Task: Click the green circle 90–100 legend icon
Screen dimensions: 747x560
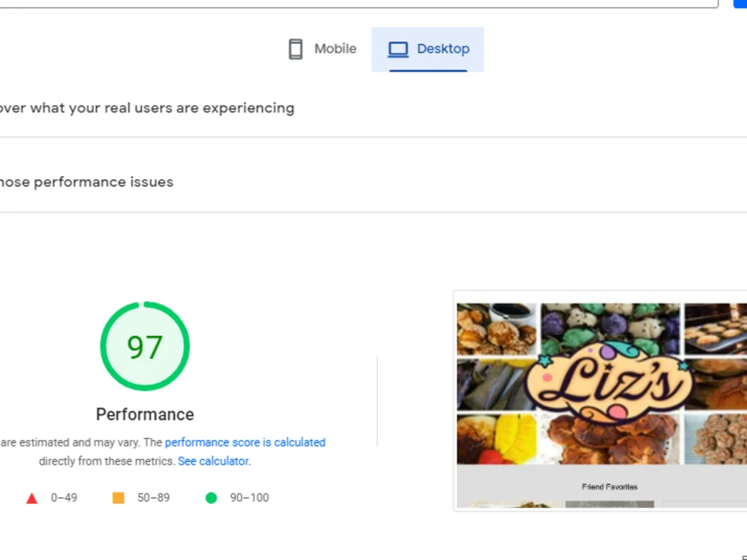Action: click(211, 497)
